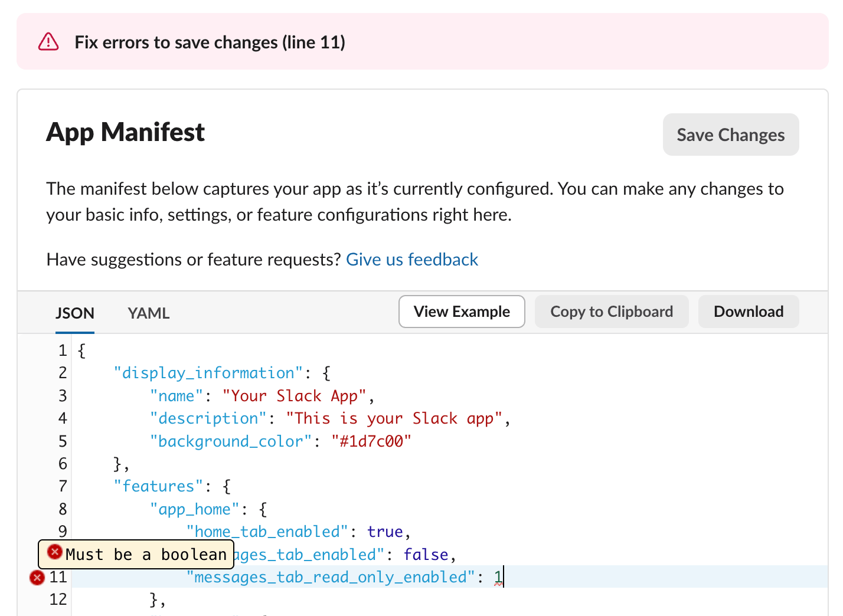This screenshot has height=616, width=843.
Task: Click the true value of home_tab_enabled
Action: point(384,532)
